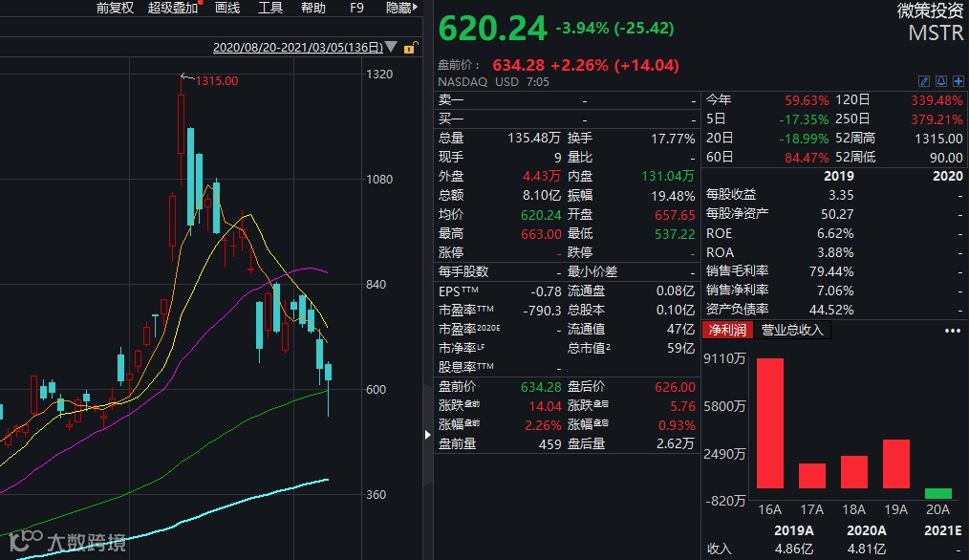Select the green 20A net profit bar

(x=938, y=493)
